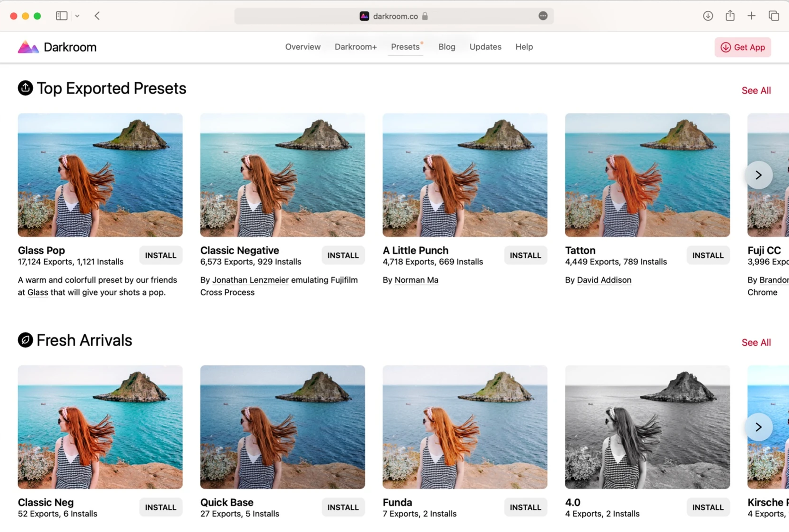Open the Classic Negative preview thumbnail
789x532 pixels.
pos(283,175)
